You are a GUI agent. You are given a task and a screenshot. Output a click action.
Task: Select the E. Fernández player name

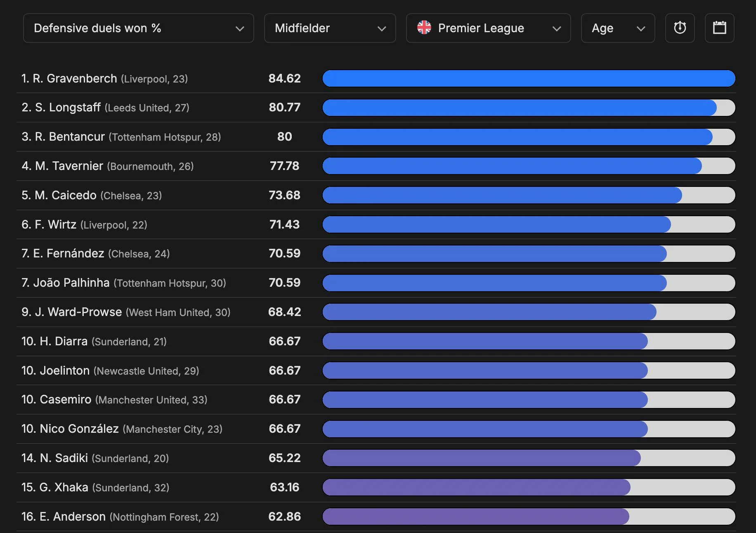coord(69,253)
